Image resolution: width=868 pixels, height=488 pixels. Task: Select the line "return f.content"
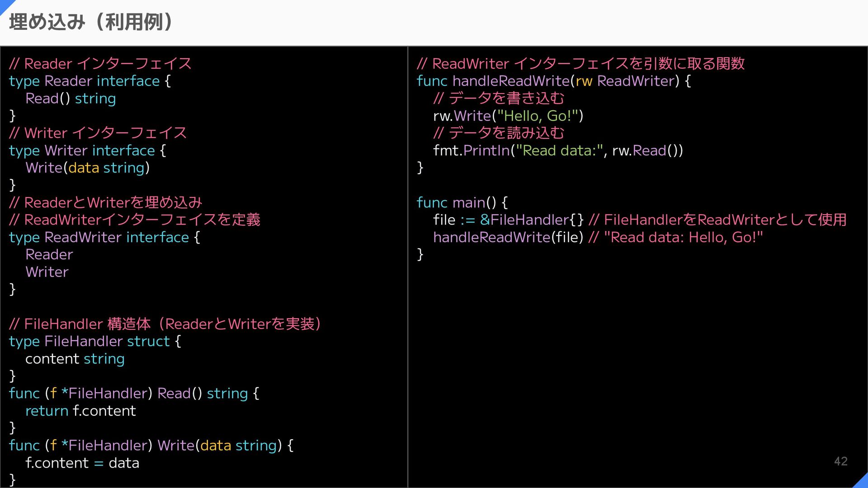pyautogui.click(x=80, y=411)
